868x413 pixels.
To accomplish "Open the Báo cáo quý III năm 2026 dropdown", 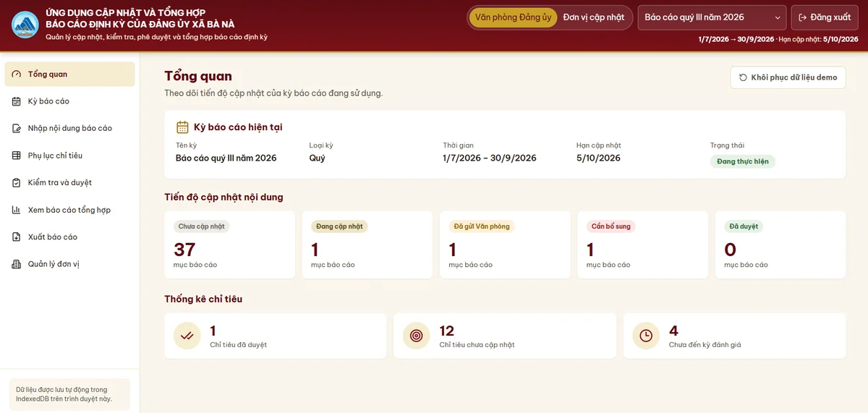I will tap(712, 17).
